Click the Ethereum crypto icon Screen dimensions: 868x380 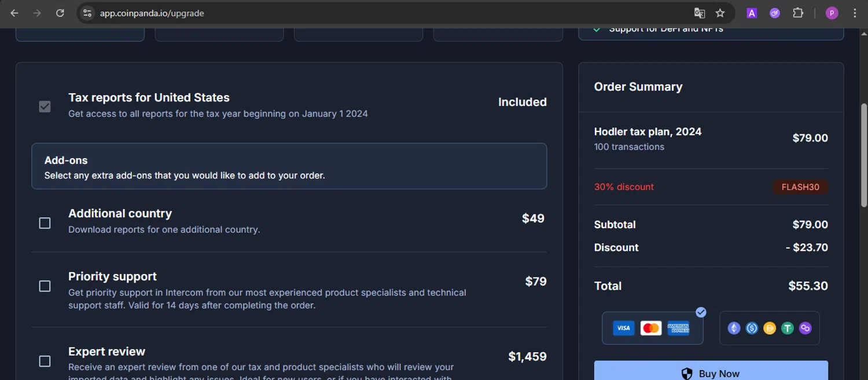click(x=734, y=328)
